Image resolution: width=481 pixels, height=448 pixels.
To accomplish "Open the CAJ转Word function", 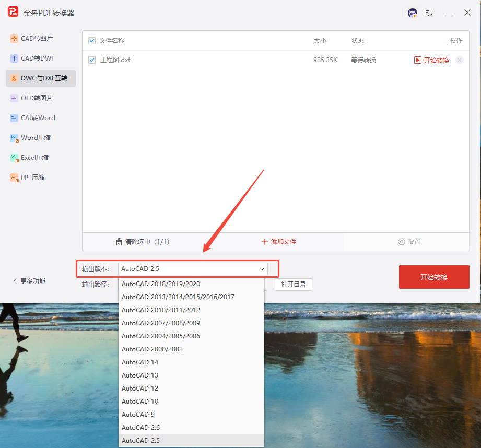I will click(41, 118).
